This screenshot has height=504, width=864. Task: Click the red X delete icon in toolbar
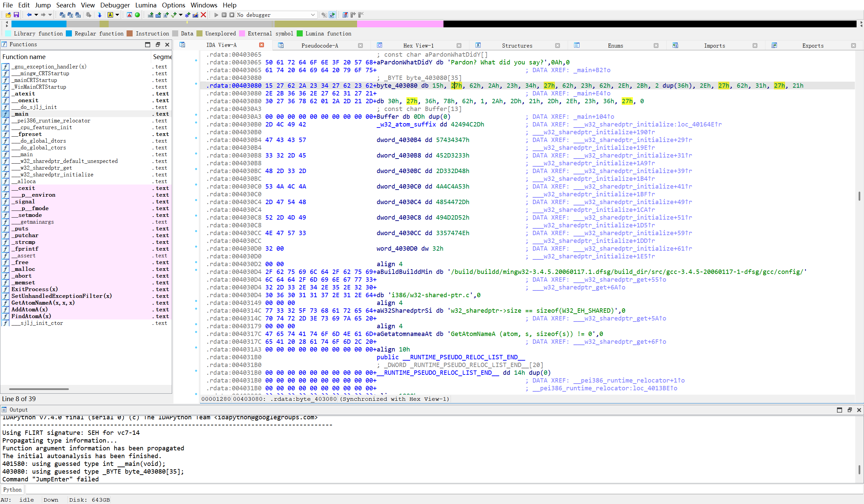[203, 15]
